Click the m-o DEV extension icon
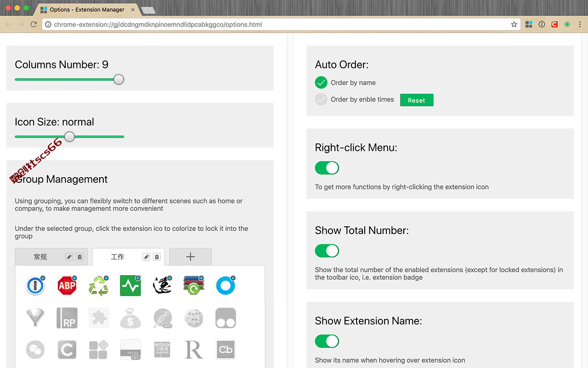The height and width of the screenshot is (368, 588). (130, 350)
